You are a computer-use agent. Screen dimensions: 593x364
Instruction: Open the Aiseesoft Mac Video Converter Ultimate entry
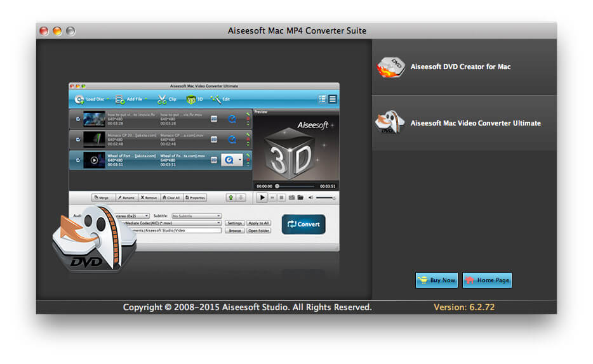point(464,123)
